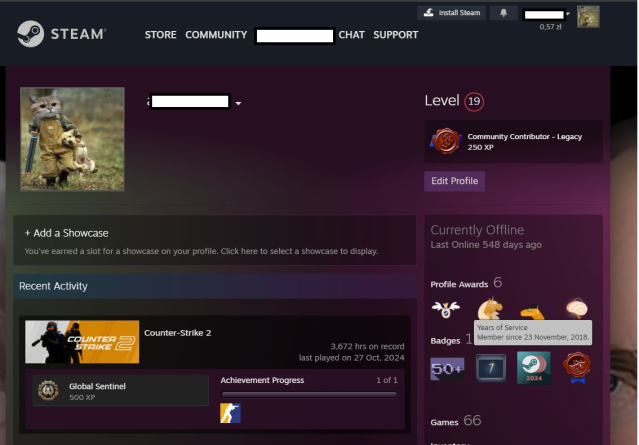The height and width of the screenshot is (445, 639).
Task: Open the CHAT menu item
Action: coord(351,35)
